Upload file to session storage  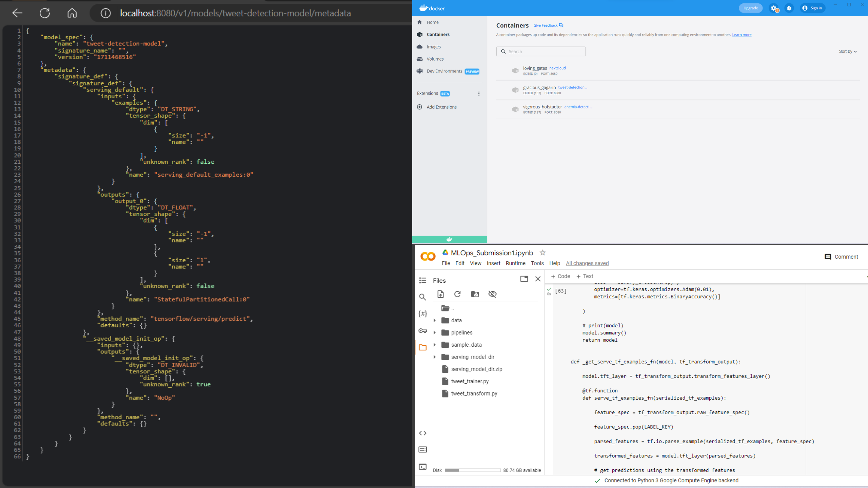[x=440, y=294]
